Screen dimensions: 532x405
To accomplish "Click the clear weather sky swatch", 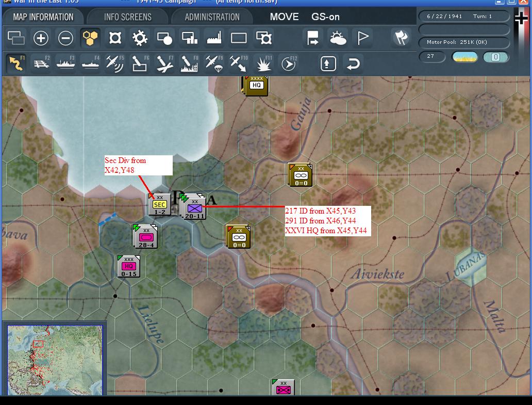I will (x=465, y=57).
